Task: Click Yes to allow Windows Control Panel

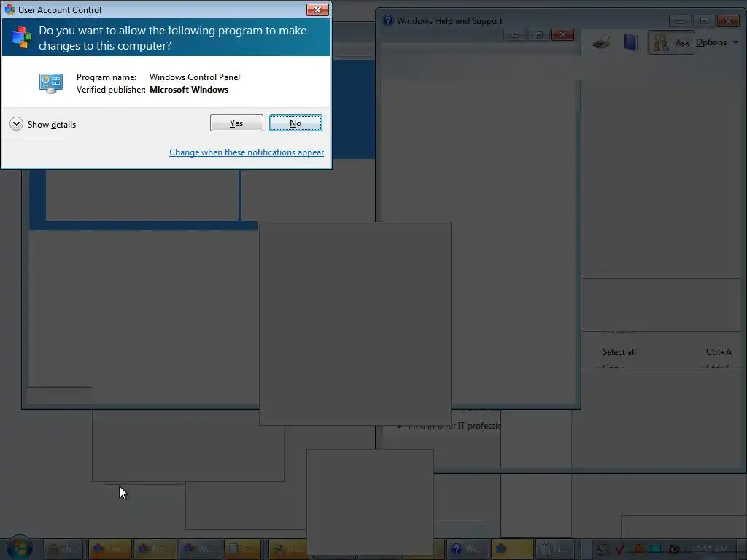Action: coord(236,122)
